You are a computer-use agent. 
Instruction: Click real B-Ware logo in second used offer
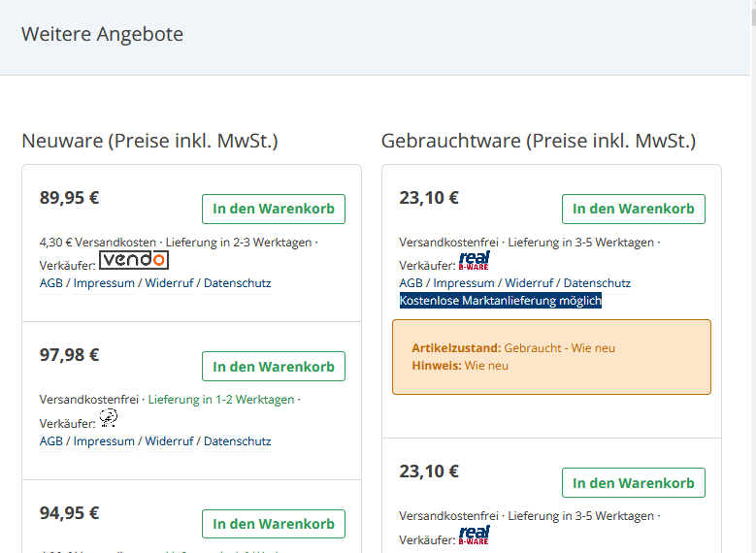pyautogui.click(x=474, y=535)
